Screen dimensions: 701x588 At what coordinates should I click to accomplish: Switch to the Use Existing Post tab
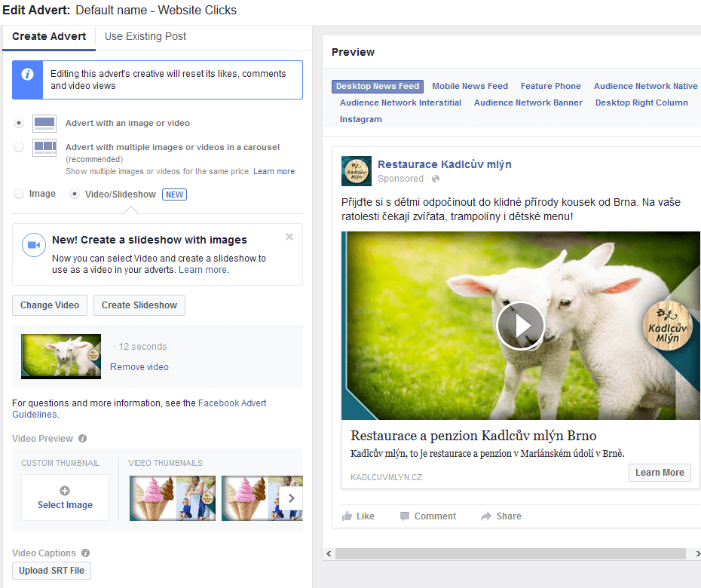145,37
